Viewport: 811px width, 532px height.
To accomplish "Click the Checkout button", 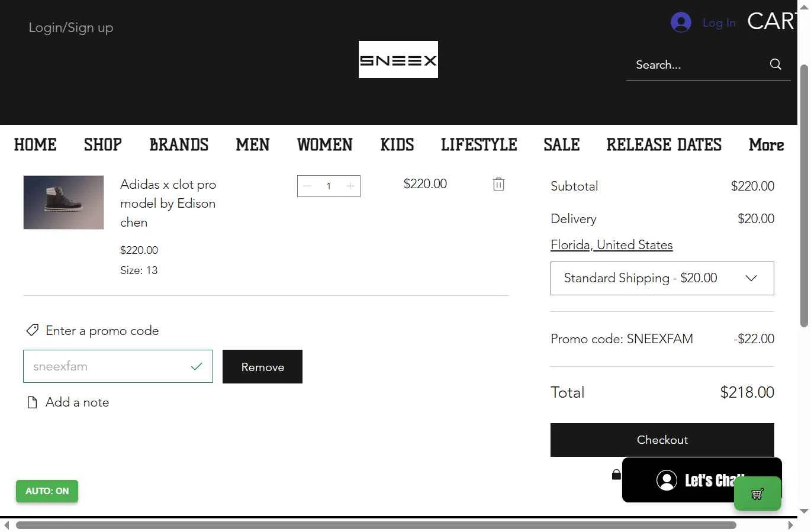I will tap(662, 440).
